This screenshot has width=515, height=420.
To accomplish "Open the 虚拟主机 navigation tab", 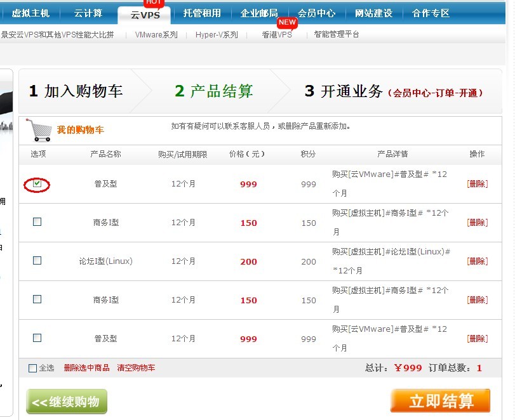I will (30, 13).
